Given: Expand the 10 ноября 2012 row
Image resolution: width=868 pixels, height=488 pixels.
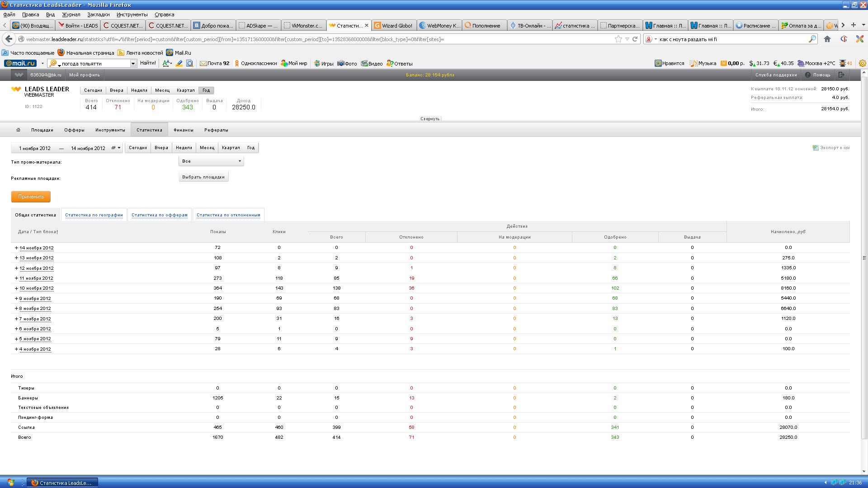Looking at the screenshot, I should point(16,288).
